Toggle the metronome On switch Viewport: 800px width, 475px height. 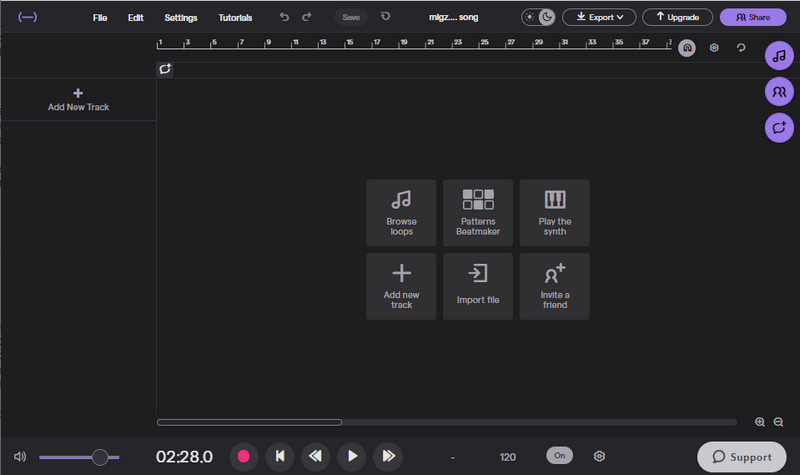[560, 456]
